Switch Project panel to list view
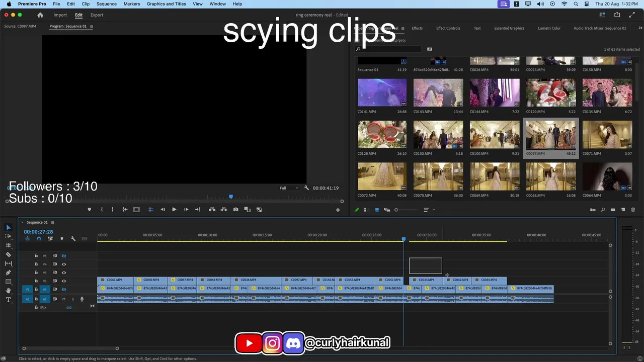This screenshot has width=644, height=362. (367, 210)
